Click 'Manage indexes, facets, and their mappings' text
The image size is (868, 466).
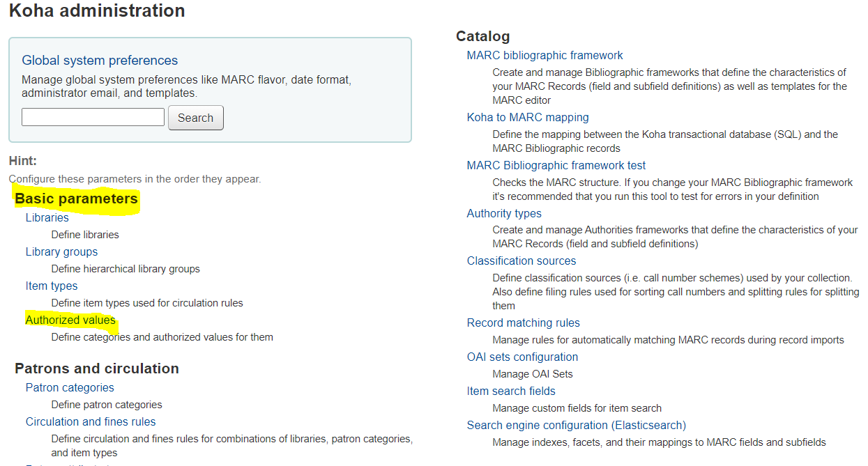click(660, 442)
